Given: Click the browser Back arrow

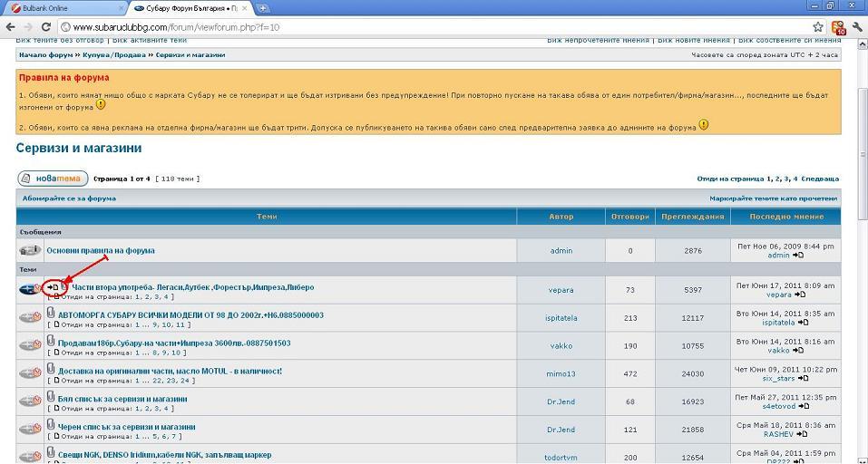Looking at the screenshot, I should coord(11,27).
